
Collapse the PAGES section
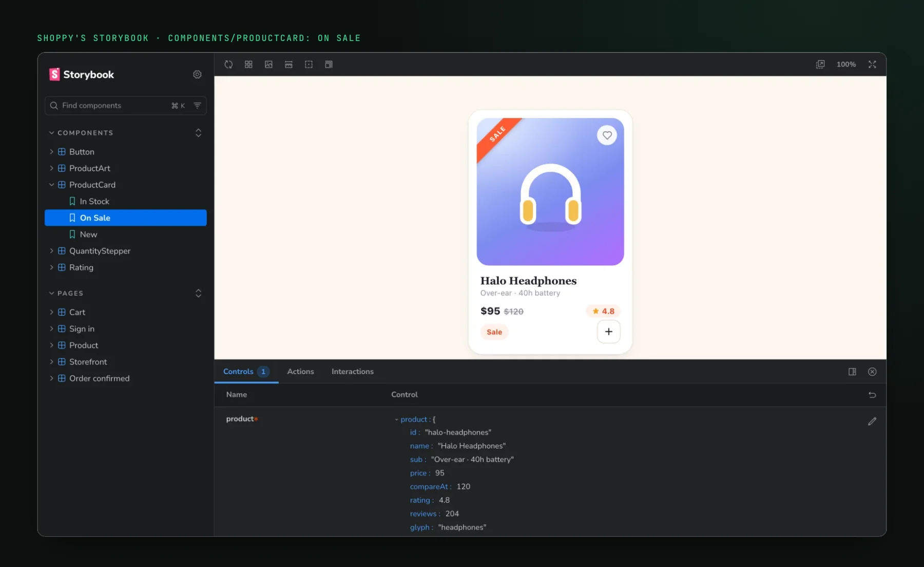66,294
